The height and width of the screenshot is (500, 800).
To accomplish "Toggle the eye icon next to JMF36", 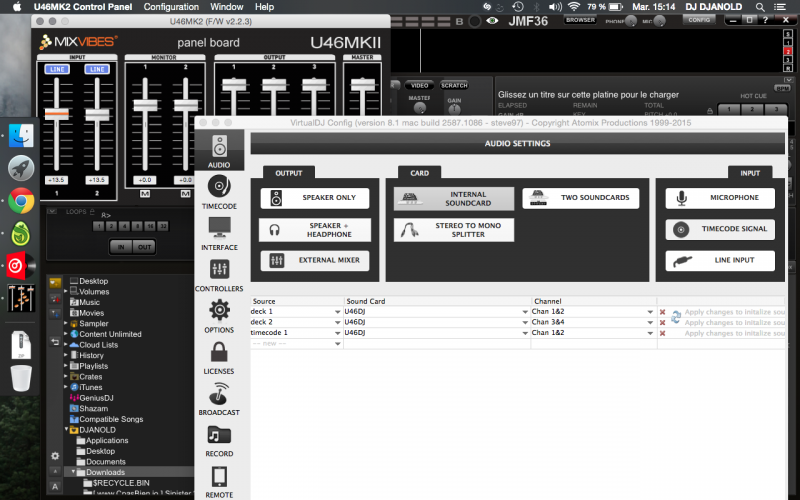I will tap(492, 21).
